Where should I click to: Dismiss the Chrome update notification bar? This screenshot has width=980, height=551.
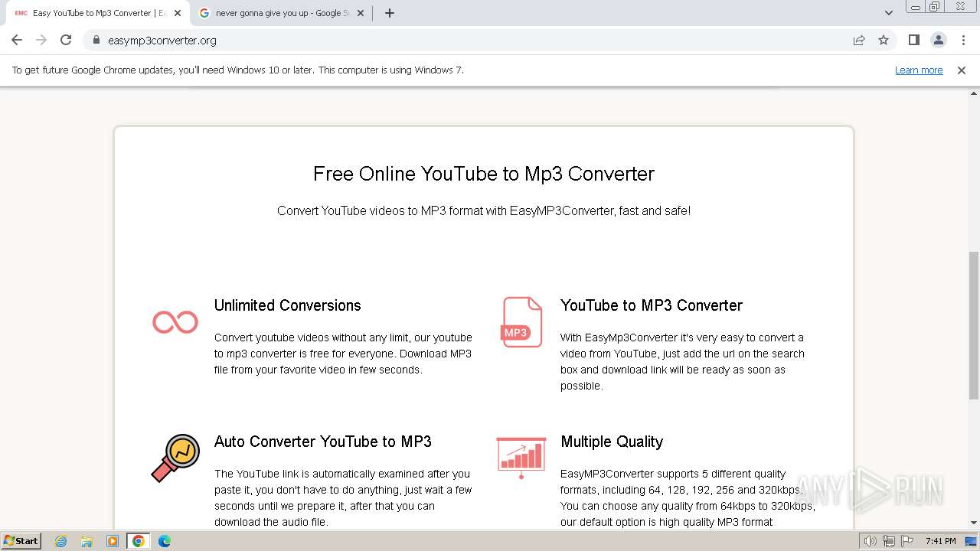point(962,70)
